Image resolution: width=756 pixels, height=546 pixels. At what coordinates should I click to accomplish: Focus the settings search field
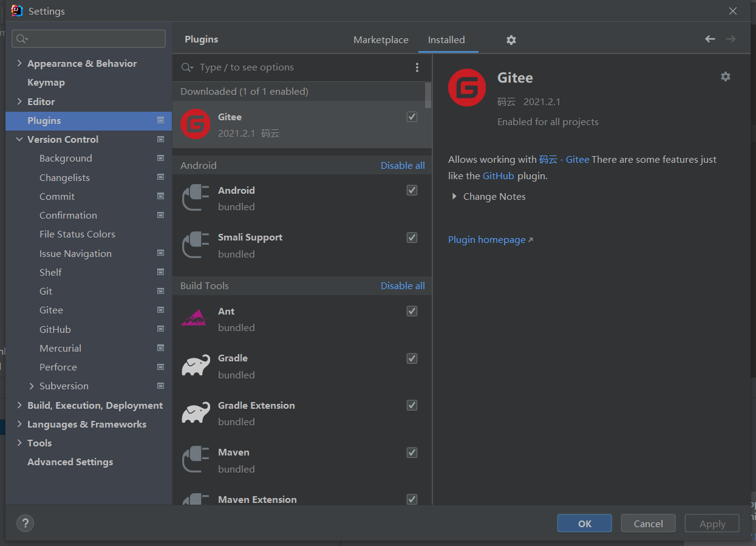point(89,39)
